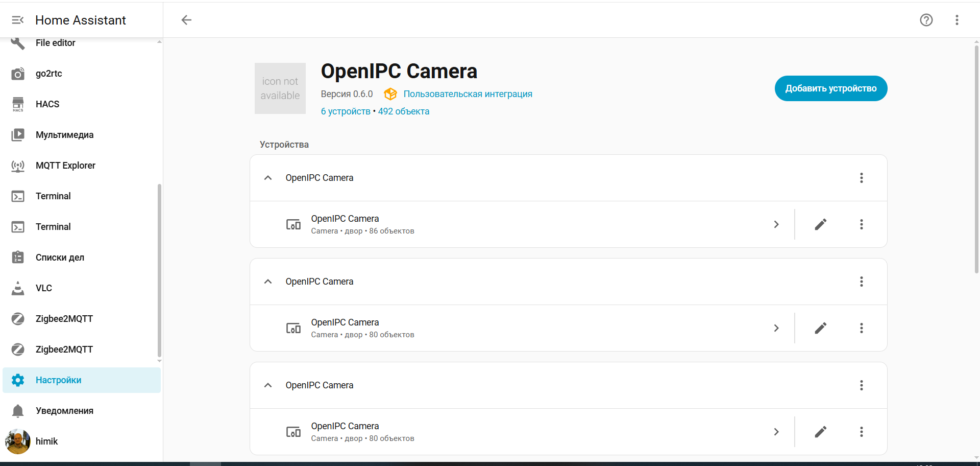The width and height of the screenshot is (980, 466).
Task: Open three-dot menu of first OpenIPC Camera entry
Action: pos(861,178)
